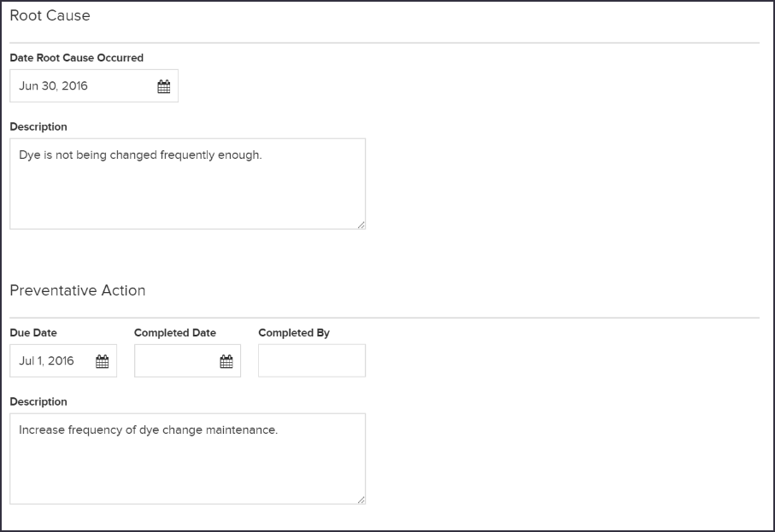
Task: Focus the empty Completed Date field
Action: point(187,361)
